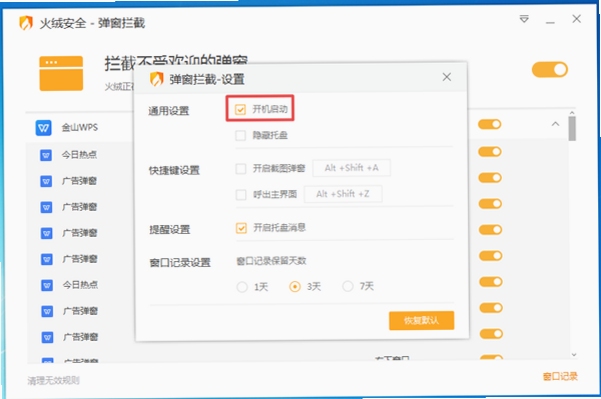
Task: Open the 窗口记录 link
Action: (x=560, y=376)
